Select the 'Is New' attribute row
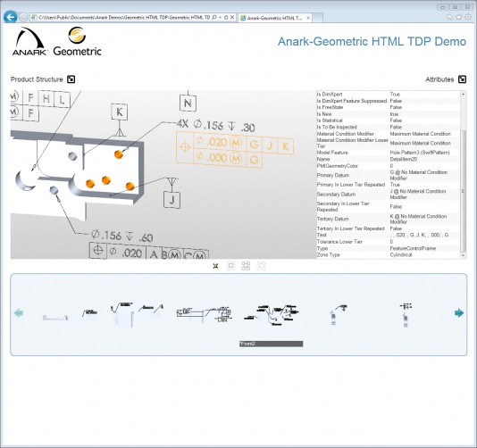Image resolution: width=477 pixels, height=448 pixels. click(388, 114)
